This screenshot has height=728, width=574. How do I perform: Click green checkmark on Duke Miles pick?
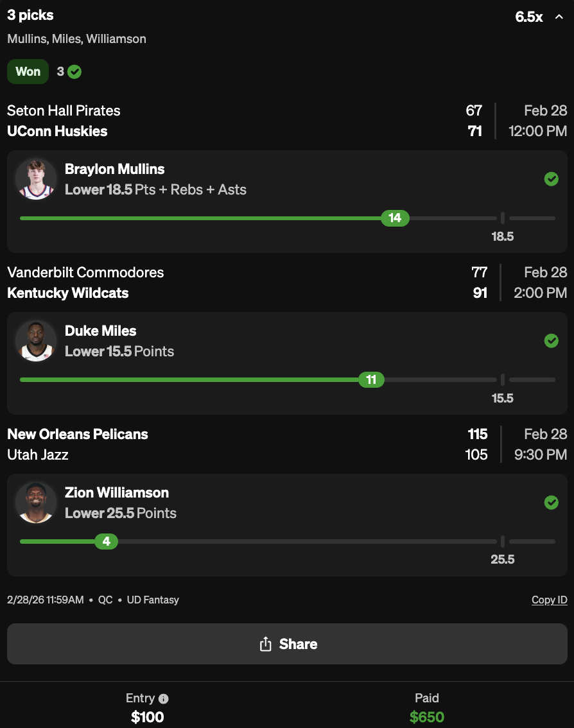551,341
